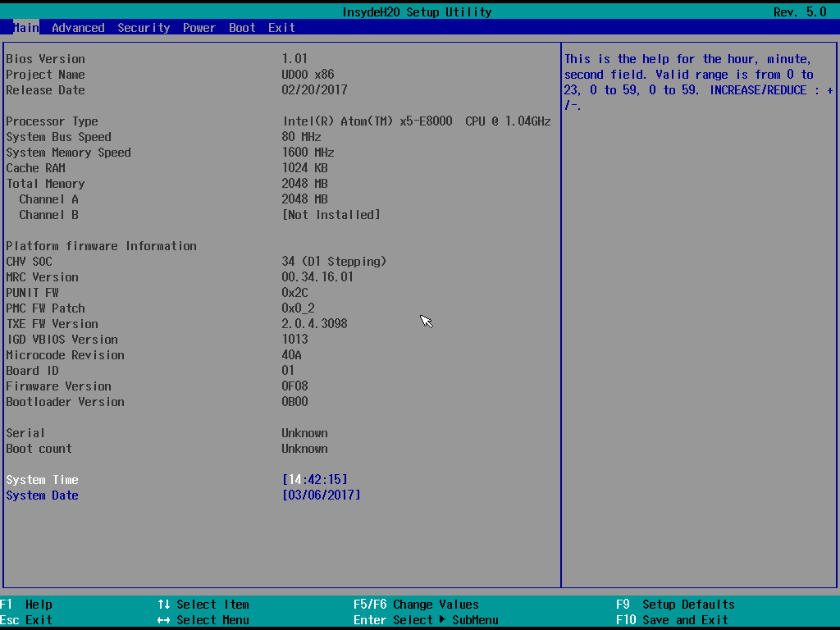This screenshot has width=840, height=630.
Task: Edit the system time field 14:42:15
Action: (x=315, y=479)
